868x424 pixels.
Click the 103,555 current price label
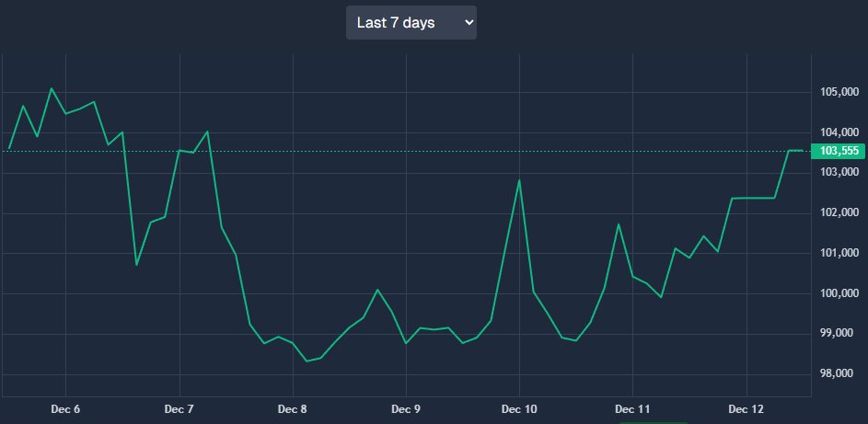839,151
